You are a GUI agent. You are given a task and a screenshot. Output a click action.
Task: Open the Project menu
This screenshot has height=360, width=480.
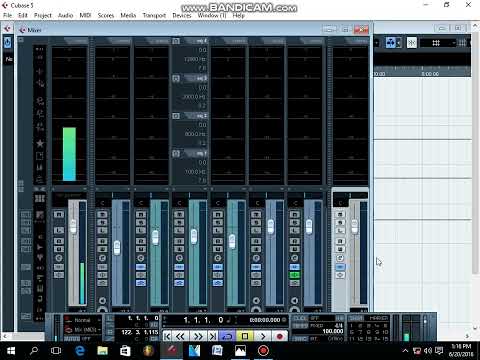tap(43, 15)
